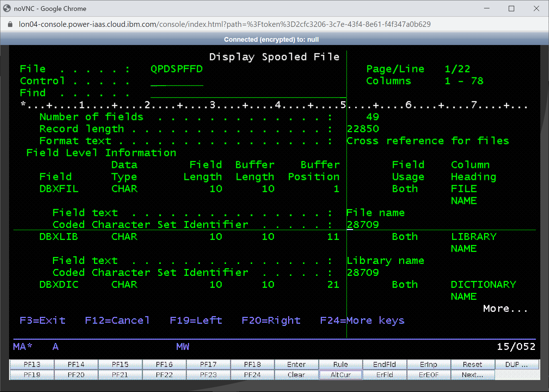Screen dimensions: 549x392
Task: Click into the Find input field
Action: click(x=248, y=93)
